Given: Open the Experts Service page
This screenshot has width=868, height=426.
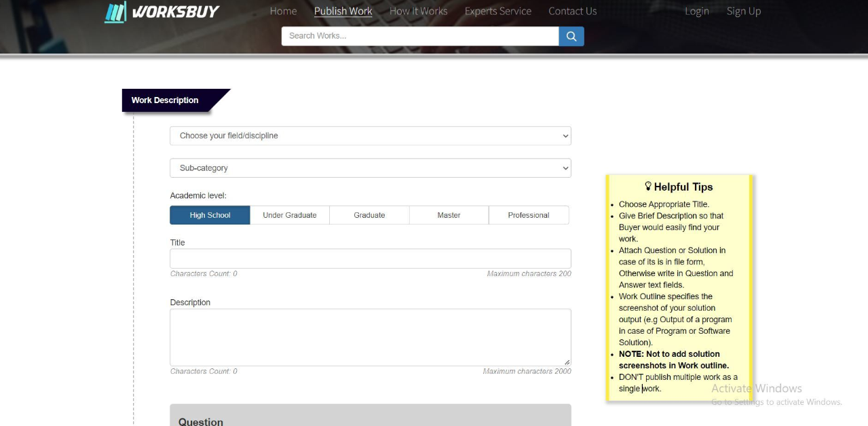Looking at the screenshot, I should (497, 11).
